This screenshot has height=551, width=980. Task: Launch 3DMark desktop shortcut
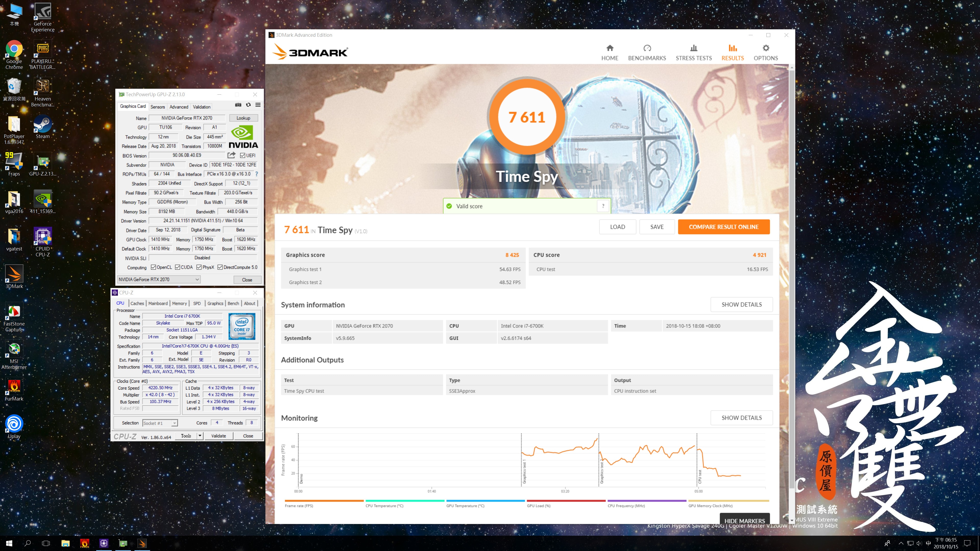pos(14,277)
